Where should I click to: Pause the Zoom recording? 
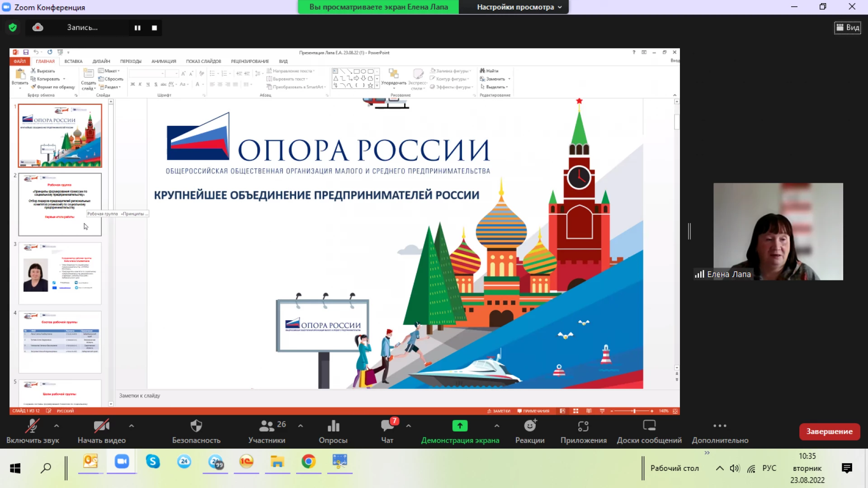[137, 28]
